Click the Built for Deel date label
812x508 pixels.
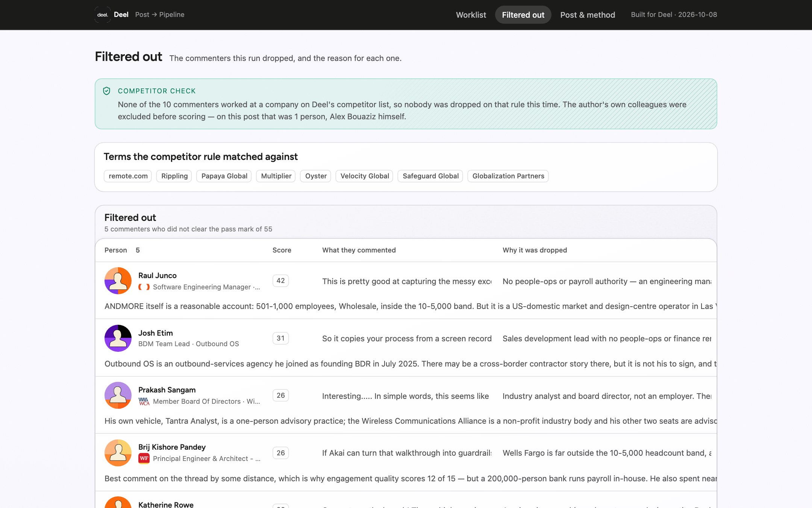(674, 15)
